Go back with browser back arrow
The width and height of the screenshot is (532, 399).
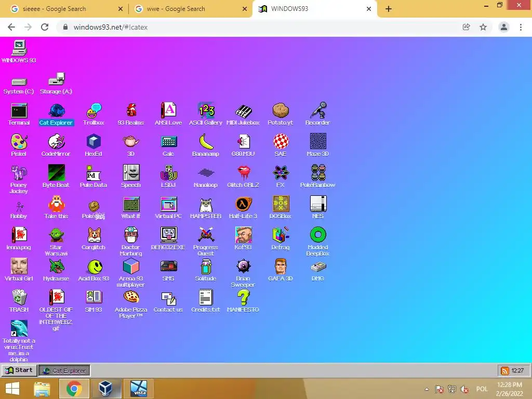tap(11, 27)
